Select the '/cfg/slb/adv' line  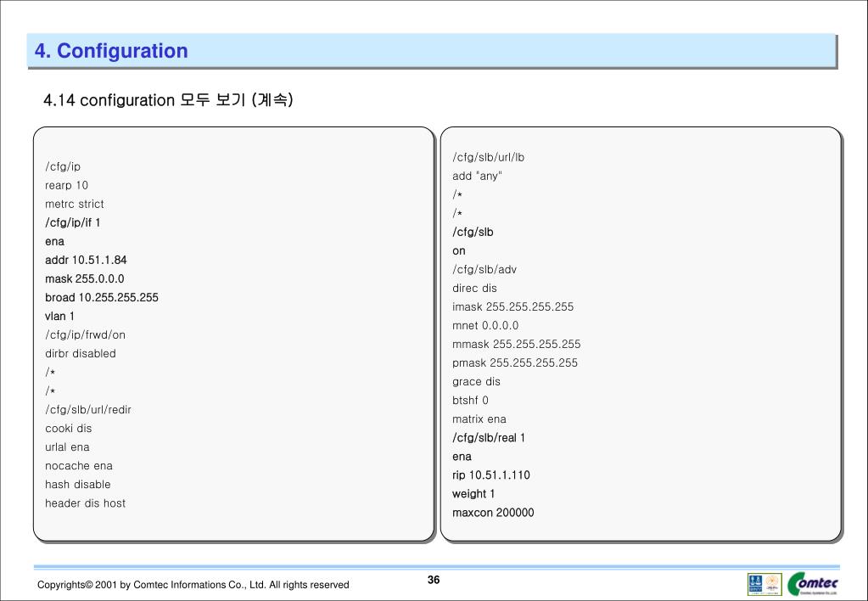point(484,270)
